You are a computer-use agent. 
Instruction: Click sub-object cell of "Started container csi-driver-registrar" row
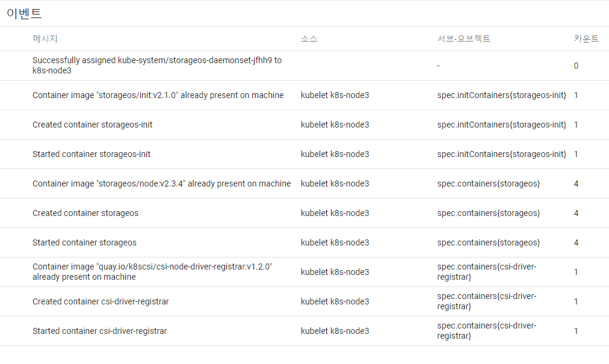(x=486, y=331)
